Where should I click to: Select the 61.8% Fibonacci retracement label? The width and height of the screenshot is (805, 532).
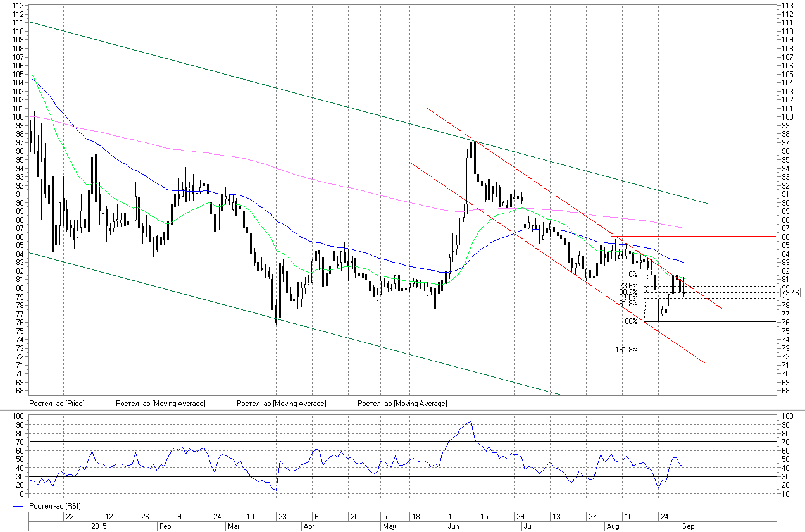[x=628, y=304]
